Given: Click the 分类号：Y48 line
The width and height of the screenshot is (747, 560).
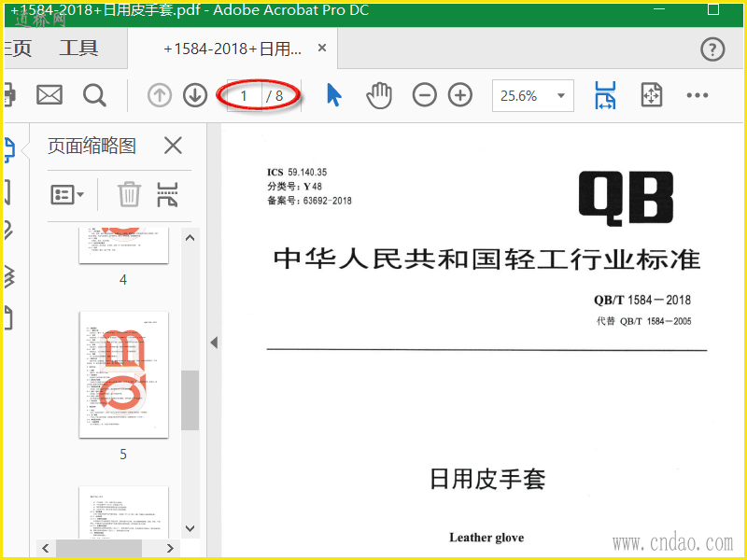Looking at the screenshot, I should pos(294,186).
